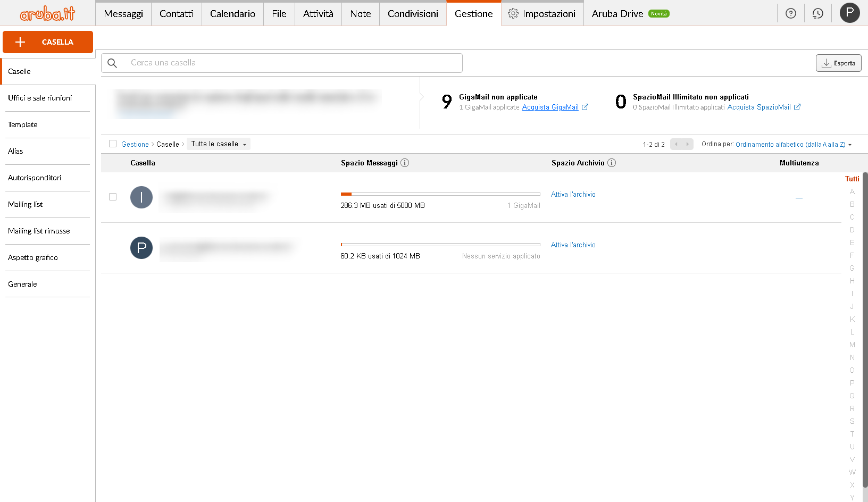Click the aruba.it logo
The width and height of the screenshot is (868, 502).
[x=47, y=13]
